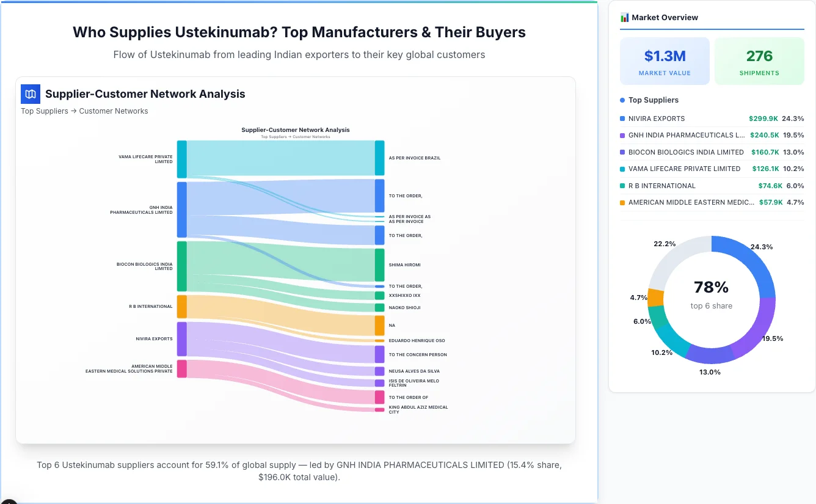Viewport: 816px width, 504px height.
Task: Click the 276 Shipments card
Action: pos(759,60)
